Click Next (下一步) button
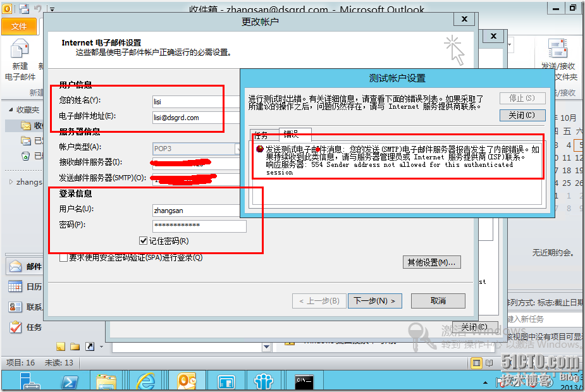This screenshot has width=585, height=392. click(374, 301)
